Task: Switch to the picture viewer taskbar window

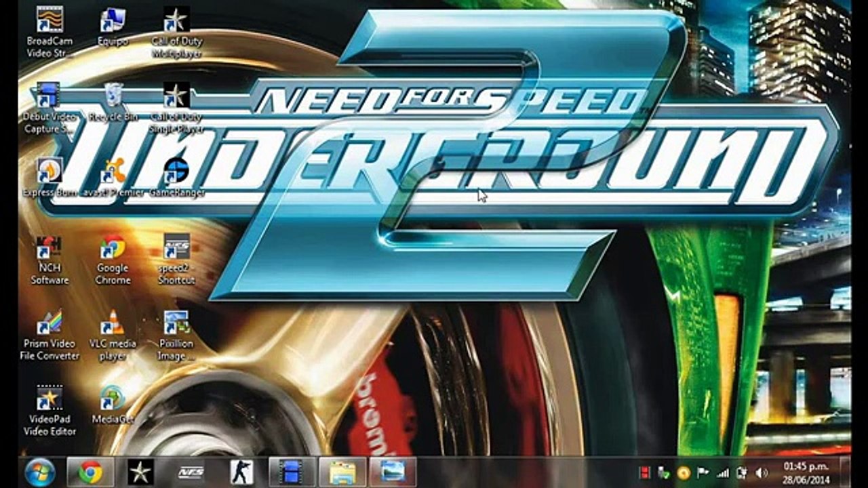Action: tap(393, 472)
